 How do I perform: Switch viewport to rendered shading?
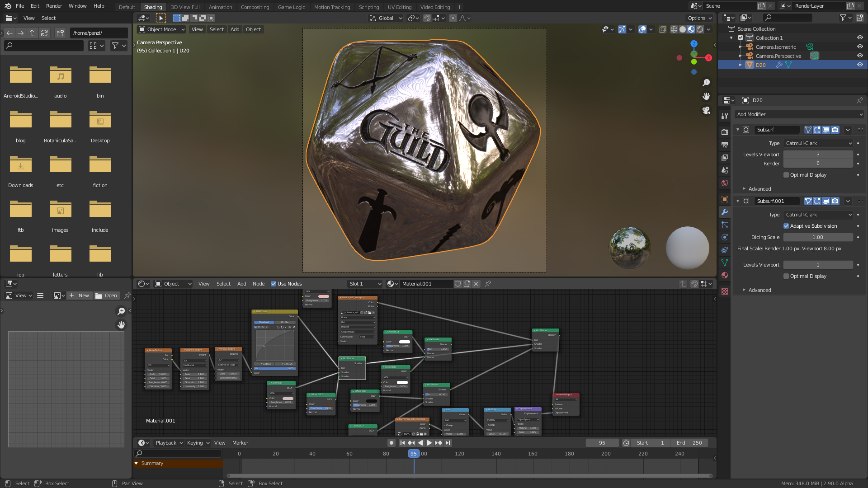[700, 29]
